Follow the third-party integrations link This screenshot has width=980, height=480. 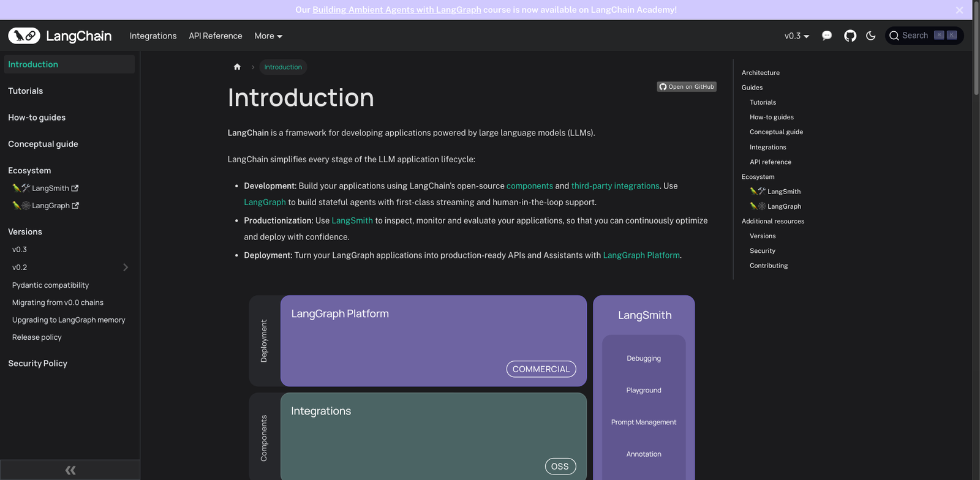click(x=616, y=186)
